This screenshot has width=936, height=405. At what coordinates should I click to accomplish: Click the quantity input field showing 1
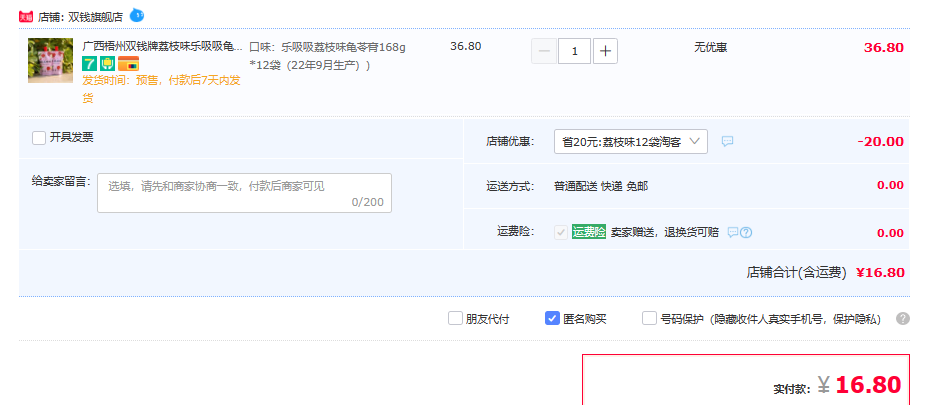tap(574, 51)
